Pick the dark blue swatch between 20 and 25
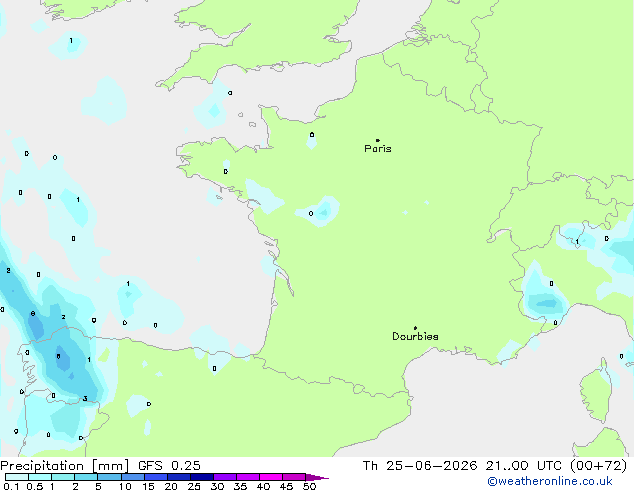634x490 pixels. point(179,477)
